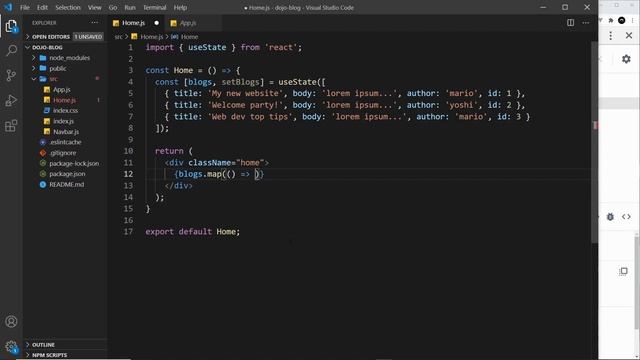
Task: Click line number 12 in gutter
Action: tap(128, 174)
